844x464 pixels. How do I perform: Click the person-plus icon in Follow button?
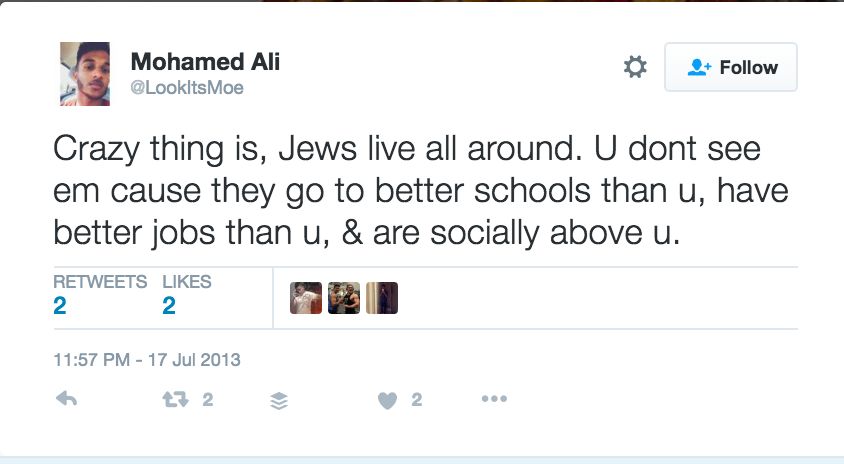coord(699,67)
